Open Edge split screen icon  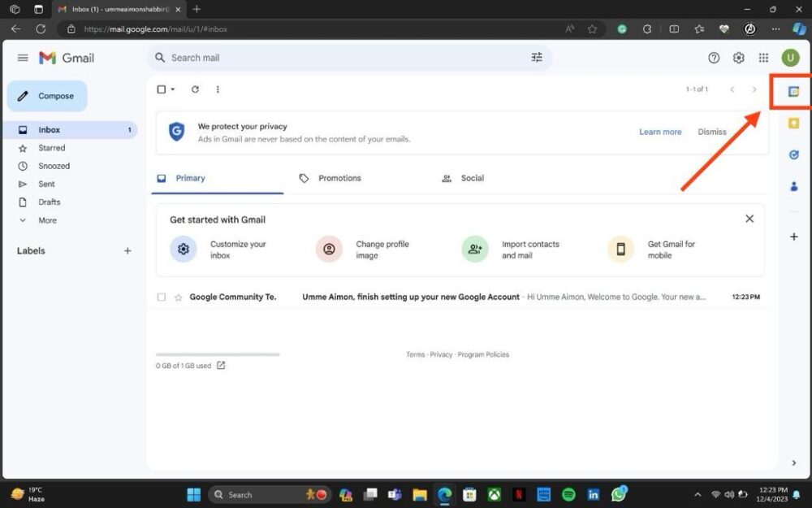(x=674, y=29)
